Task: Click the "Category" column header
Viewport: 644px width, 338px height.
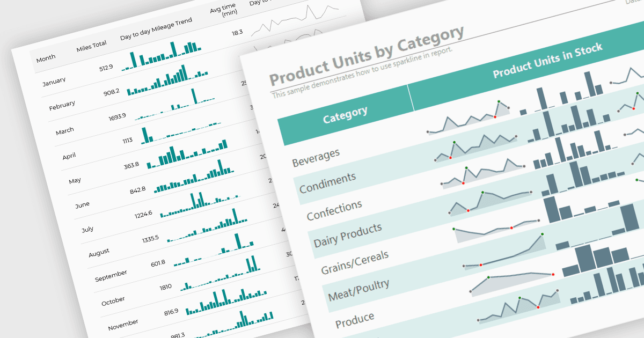Action: 346,115
